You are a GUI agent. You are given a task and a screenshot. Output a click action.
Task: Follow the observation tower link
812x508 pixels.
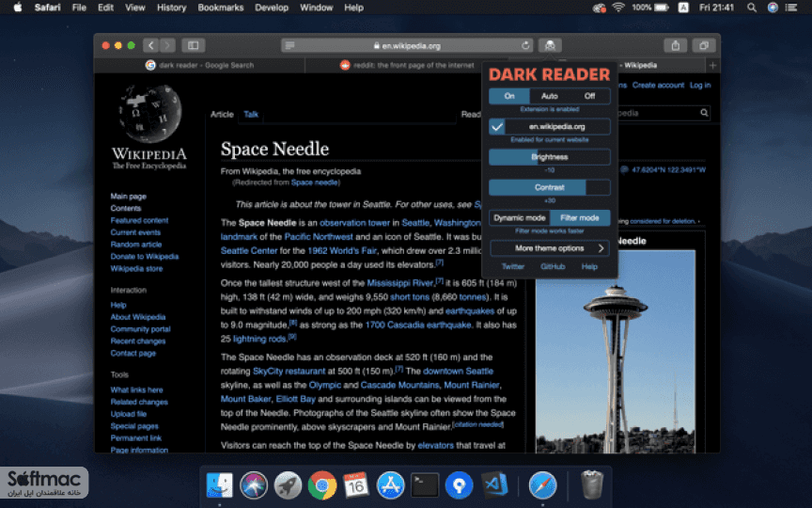[x=354, y=223]
